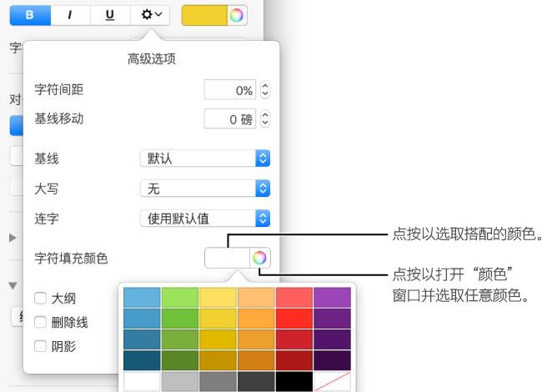This screenshot has width=542, height=392.
Task: Open the 连字 dropdown showing 使用默认值
Action: click(205, 219)
